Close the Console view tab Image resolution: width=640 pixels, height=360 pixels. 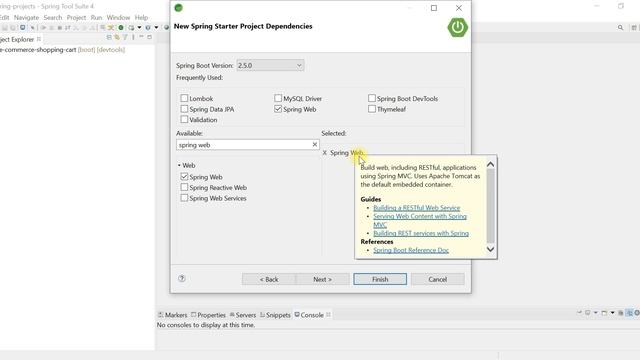click(x=328, y=315)
